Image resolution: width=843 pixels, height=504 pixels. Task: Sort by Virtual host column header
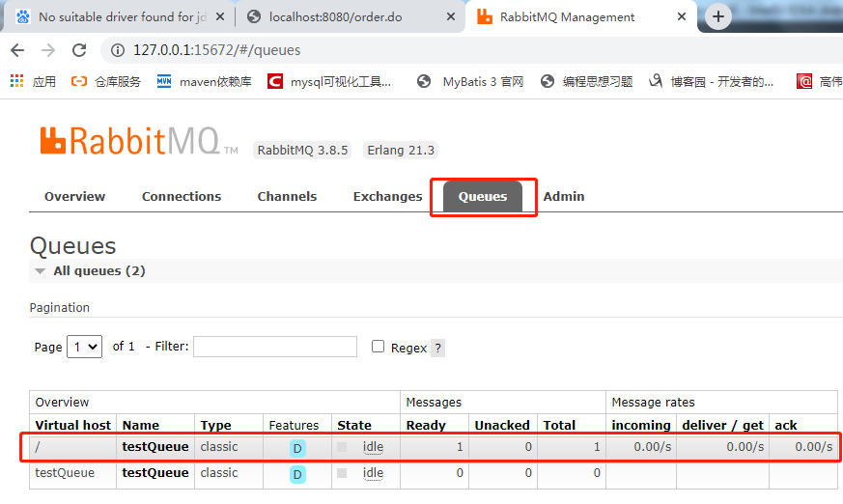click(x=72, y=426)
